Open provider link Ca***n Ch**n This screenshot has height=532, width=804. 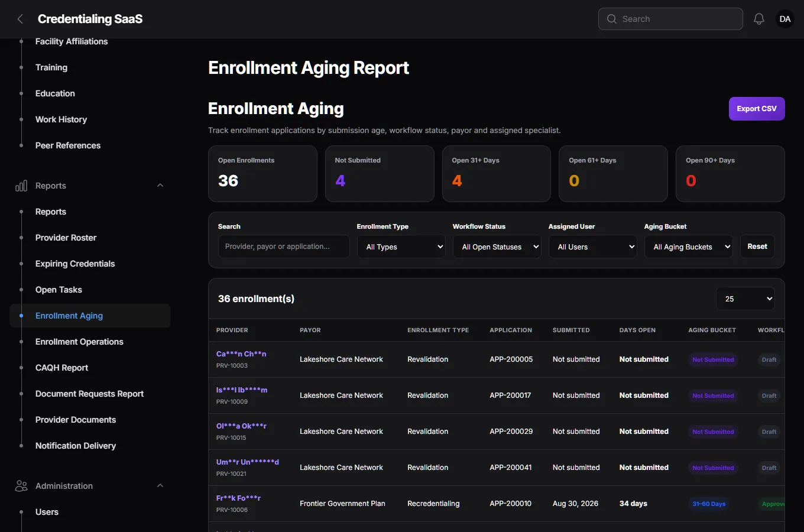click(x=241, y=354)
